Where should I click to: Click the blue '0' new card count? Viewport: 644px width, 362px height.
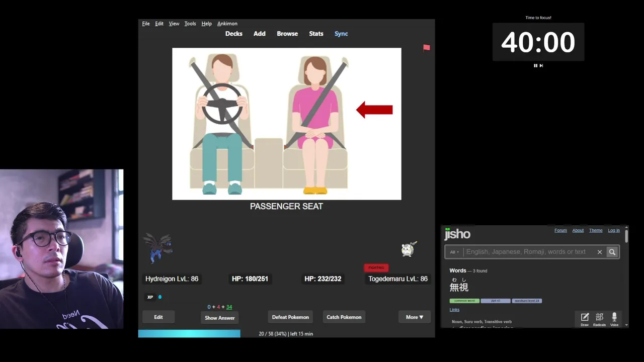[x=209, y=307]
